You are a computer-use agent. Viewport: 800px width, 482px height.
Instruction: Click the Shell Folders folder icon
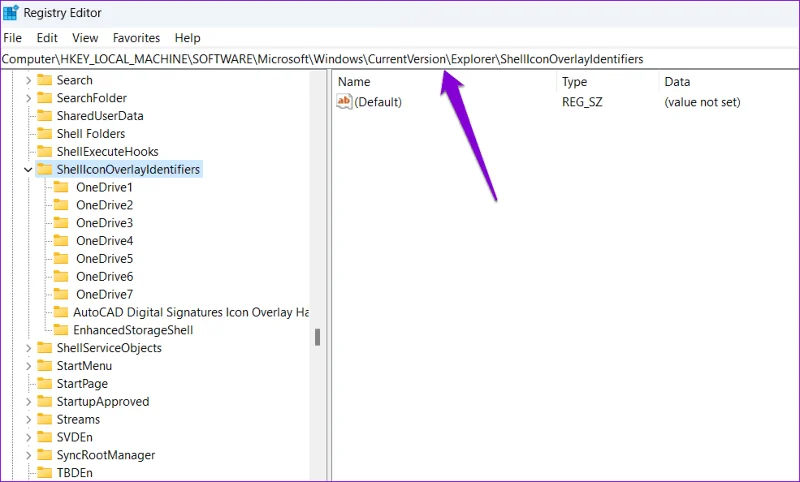44,134
